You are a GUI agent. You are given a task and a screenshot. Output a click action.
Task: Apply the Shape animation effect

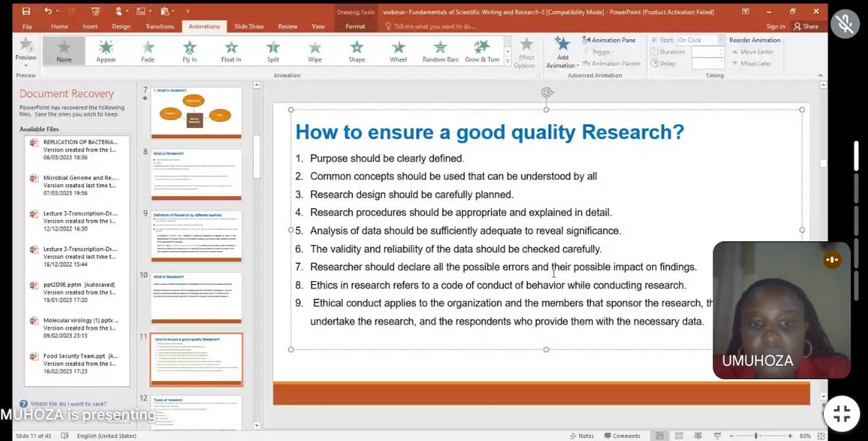click(x=357, y=51)
